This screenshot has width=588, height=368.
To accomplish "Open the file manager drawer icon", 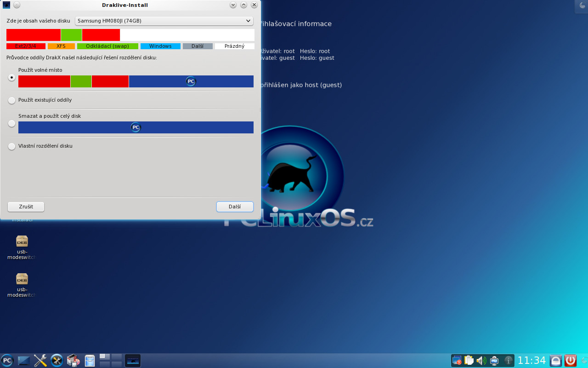I will click(x=90, y=361).
